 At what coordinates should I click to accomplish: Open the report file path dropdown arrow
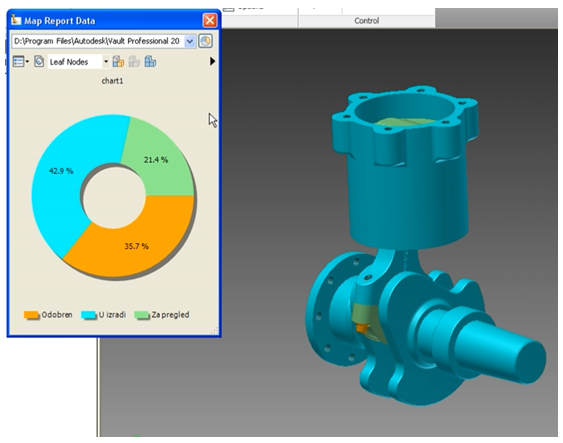pos(190,42)
